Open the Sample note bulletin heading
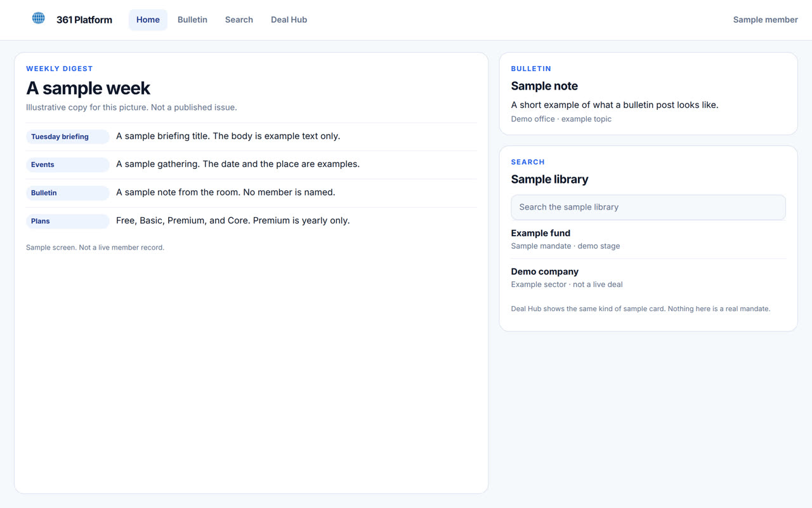Screen dimensions: 812x508 coord(544,86)
